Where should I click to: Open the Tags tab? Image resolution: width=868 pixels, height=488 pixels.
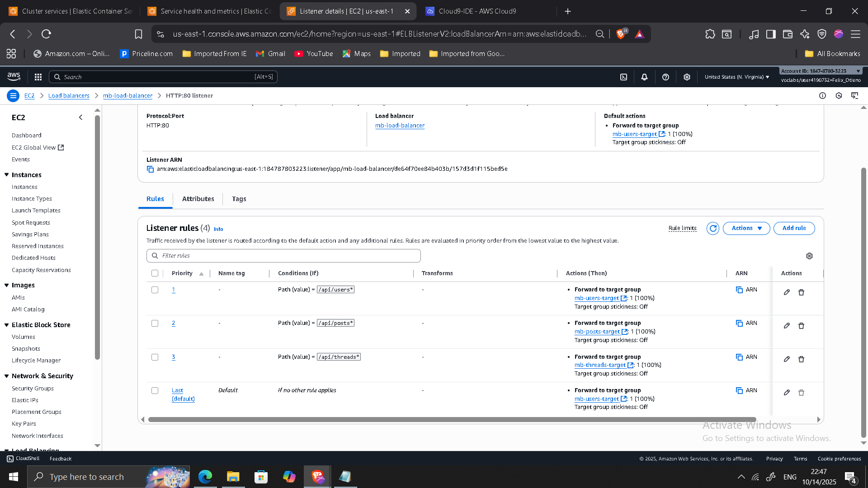[239, 199]
